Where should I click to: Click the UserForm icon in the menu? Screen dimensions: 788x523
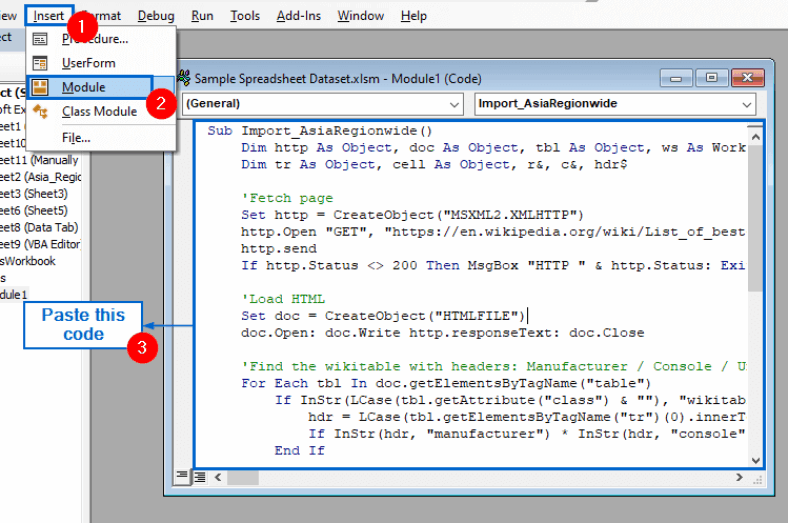pyautogui.click(x=40, y=63)
